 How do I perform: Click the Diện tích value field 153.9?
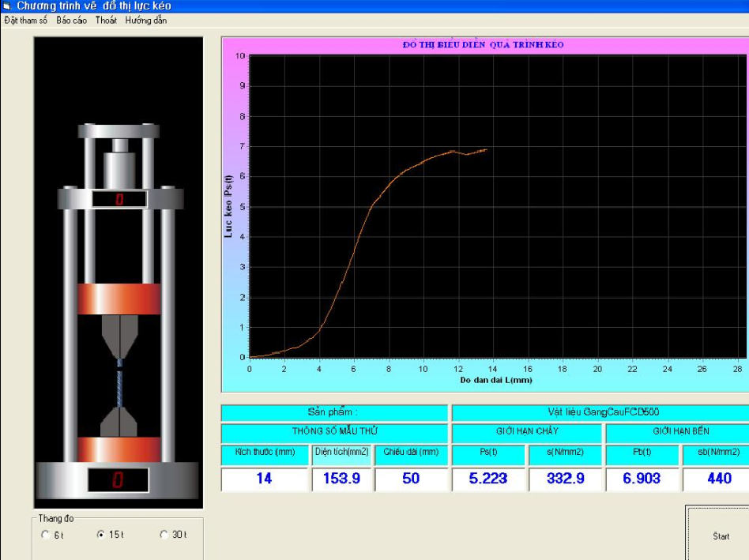click(341, 479)
